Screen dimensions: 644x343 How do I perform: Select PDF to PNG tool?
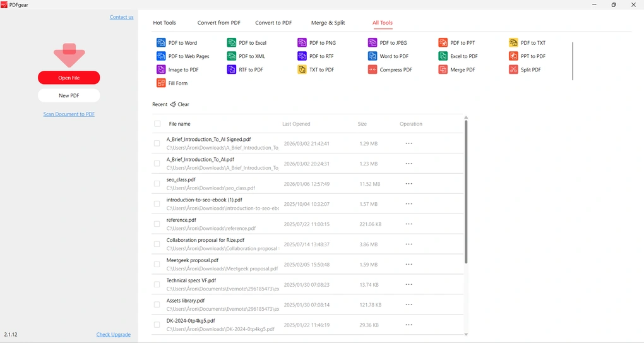(x=317, y=43)
